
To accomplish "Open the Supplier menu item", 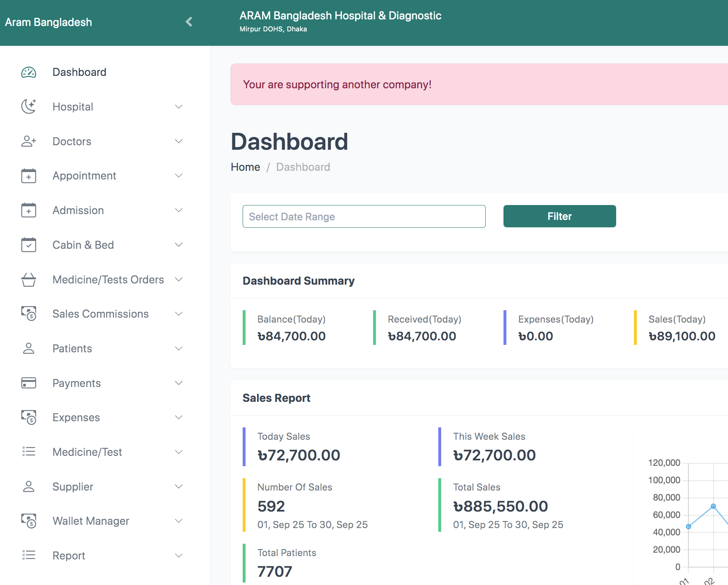I will tap(73, 487).
